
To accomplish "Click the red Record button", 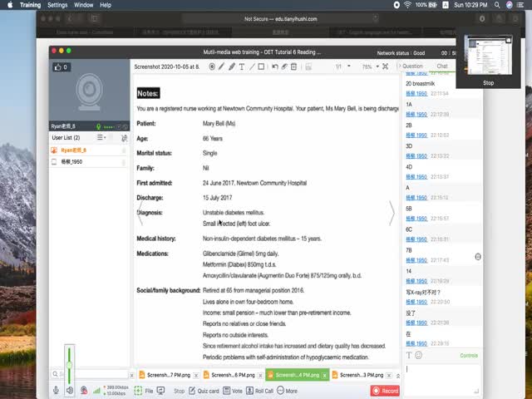I will point(385,390).
